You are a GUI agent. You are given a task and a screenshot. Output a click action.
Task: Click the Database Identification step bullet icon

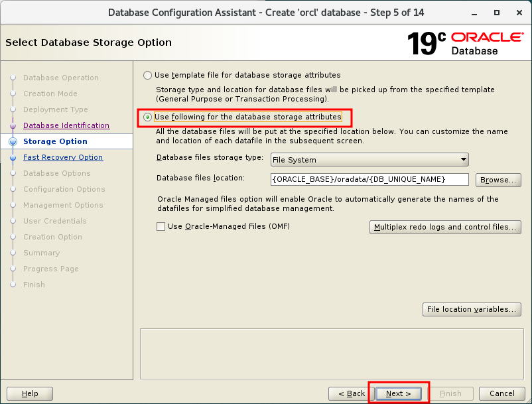(x=13, y=126)
